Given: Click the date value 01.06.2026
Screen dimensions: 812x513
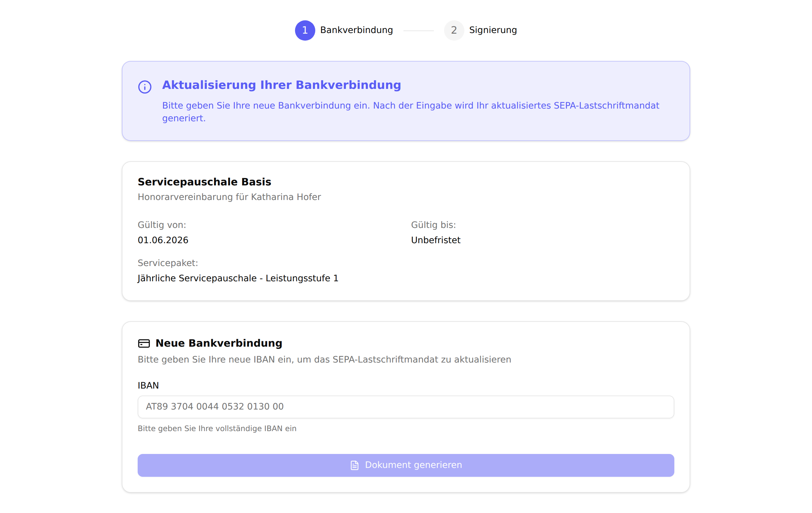Looking at the screenshot, I should coord(163,240).
